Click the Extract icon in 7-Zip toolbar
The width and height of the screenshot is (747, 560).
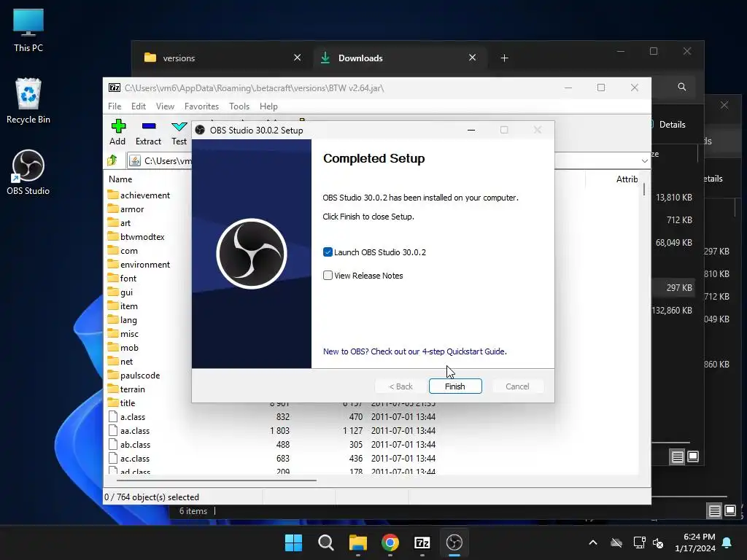click(x=148, y=133)
